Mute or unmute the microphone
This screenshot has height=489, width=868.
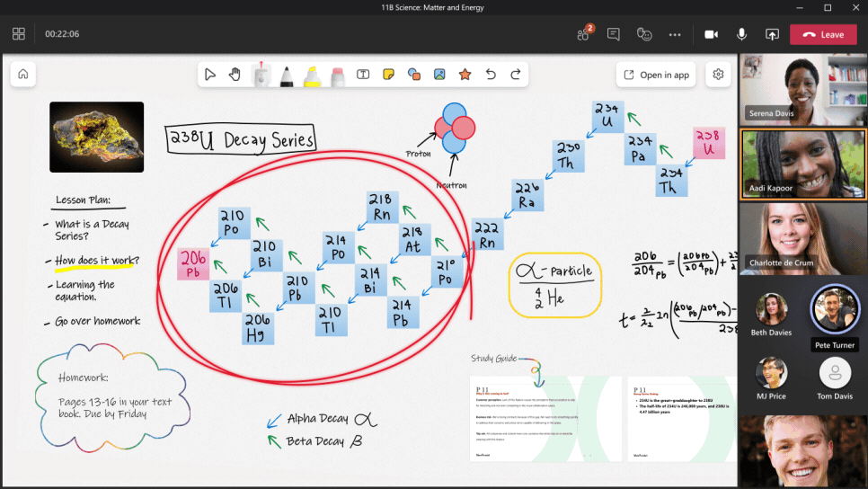[741, 34]
